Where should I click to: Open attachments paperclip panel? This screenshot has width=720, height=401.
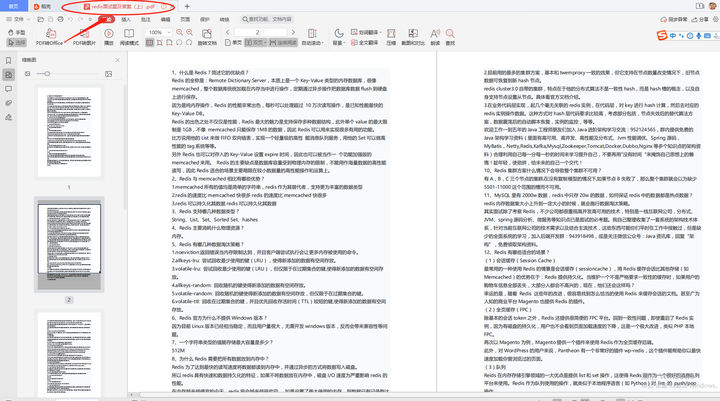coord(8,103)
